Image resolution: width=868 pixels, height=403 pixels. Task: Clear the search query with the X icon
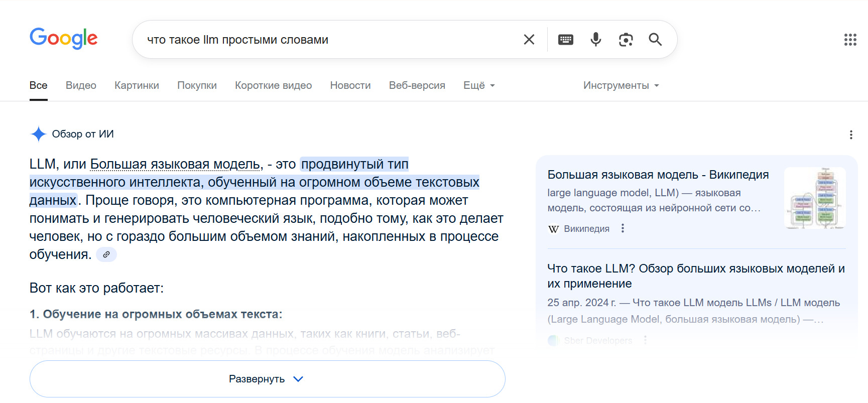point(529,40)
